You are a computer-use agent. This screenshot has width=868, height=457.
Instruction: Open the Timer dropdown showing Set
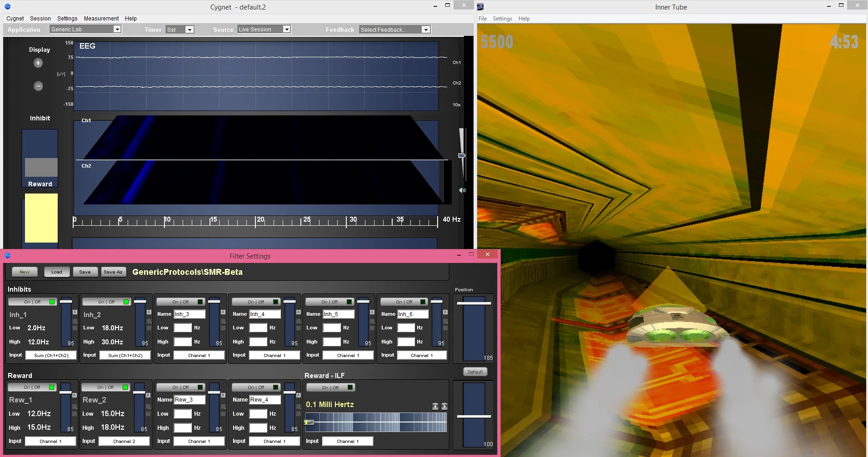180,30
